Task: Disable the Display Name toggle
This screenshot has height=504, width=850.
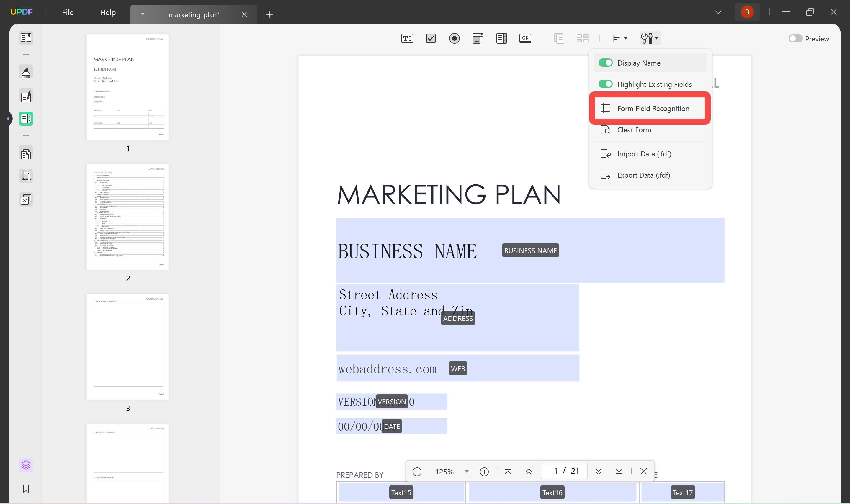Action: (x=606, y=63)
